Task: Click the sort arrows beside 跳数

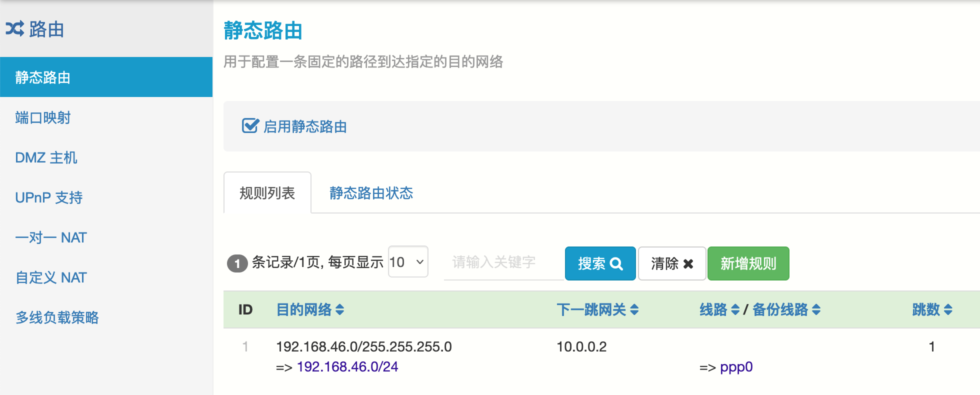Action: (948, 310)
